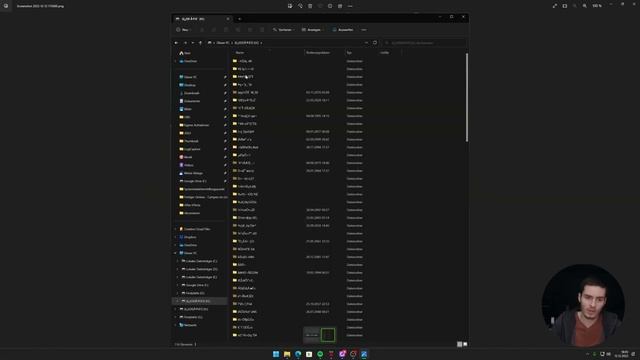This screenshot has width=640, height=360.
Task: Zoom in using Photos magnifier icon
Action: (x=584, y=6)
